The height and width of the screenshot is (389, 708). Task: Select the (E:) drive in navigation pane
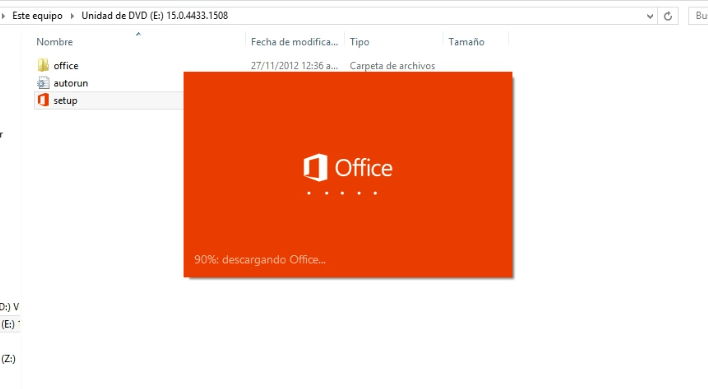[x=10, y=324]
